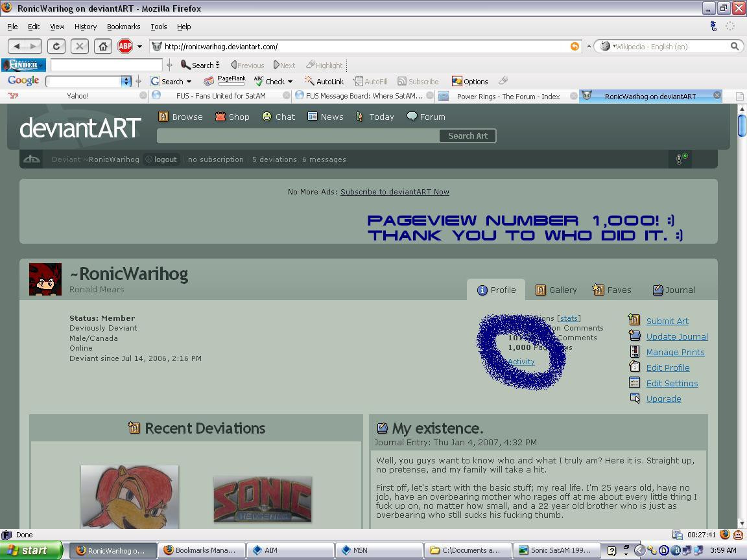The height and width of the screenshot is (560, 747).
Task: Open the deviantART Forum
Action: coord(426,117)
